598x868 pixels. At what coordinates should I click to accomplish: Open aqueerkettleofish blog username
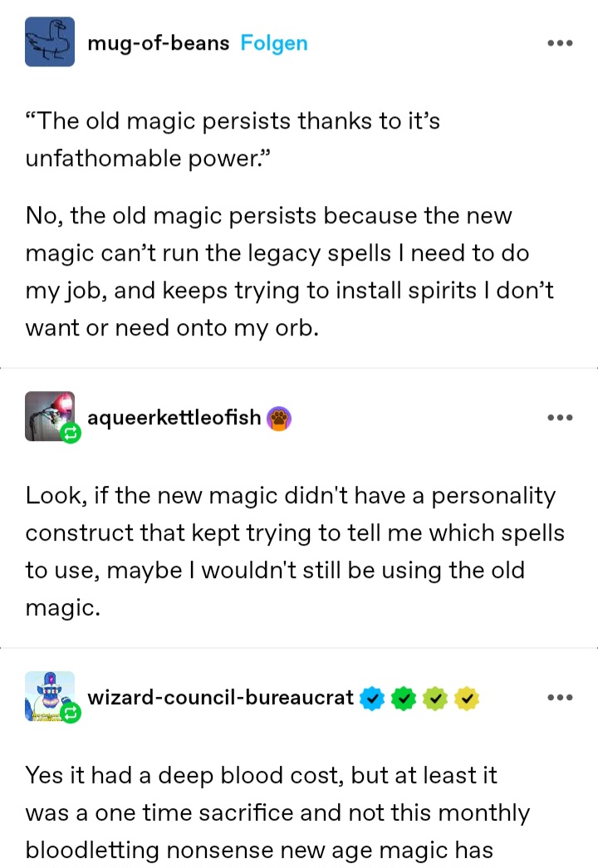tap(174, 418)
